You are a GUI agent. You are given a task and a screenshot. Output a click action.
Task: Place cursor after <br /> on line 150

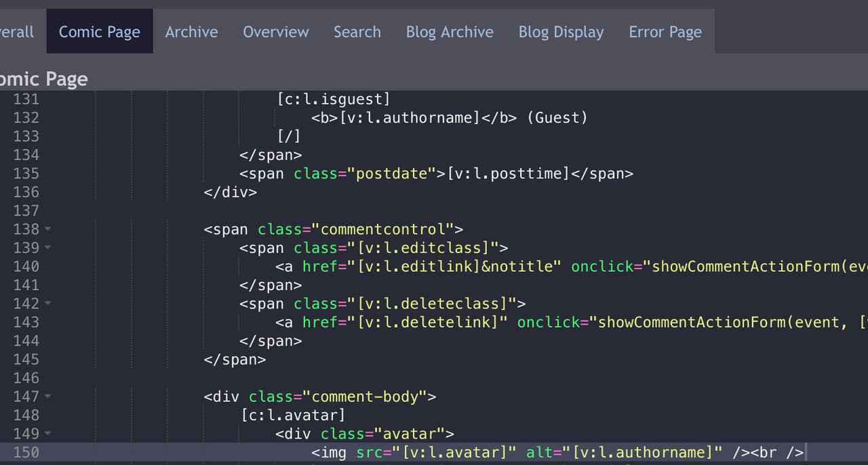point(804,452)
